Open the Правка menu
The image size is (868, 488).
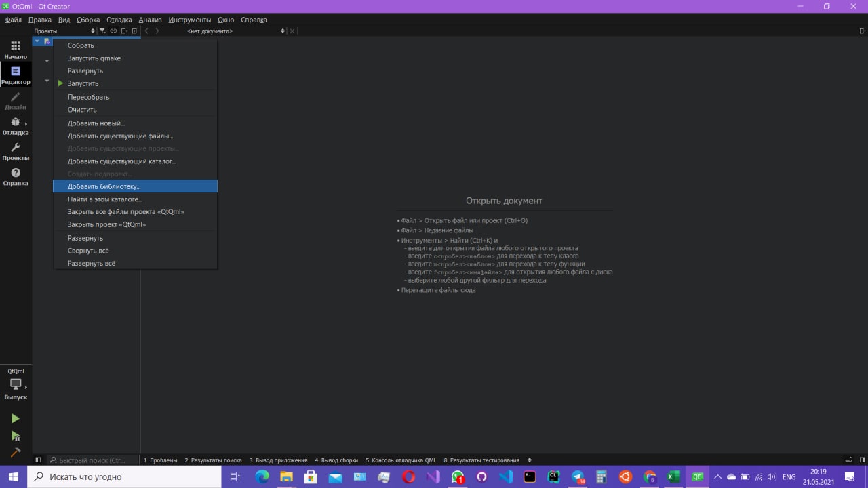(40, 20)
